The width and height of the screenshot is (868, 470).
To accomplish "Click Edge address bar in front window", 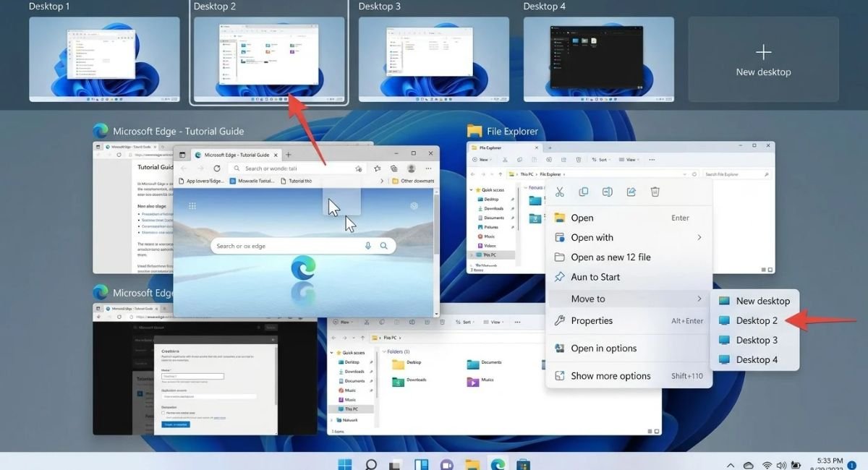I will click(297, 168).
